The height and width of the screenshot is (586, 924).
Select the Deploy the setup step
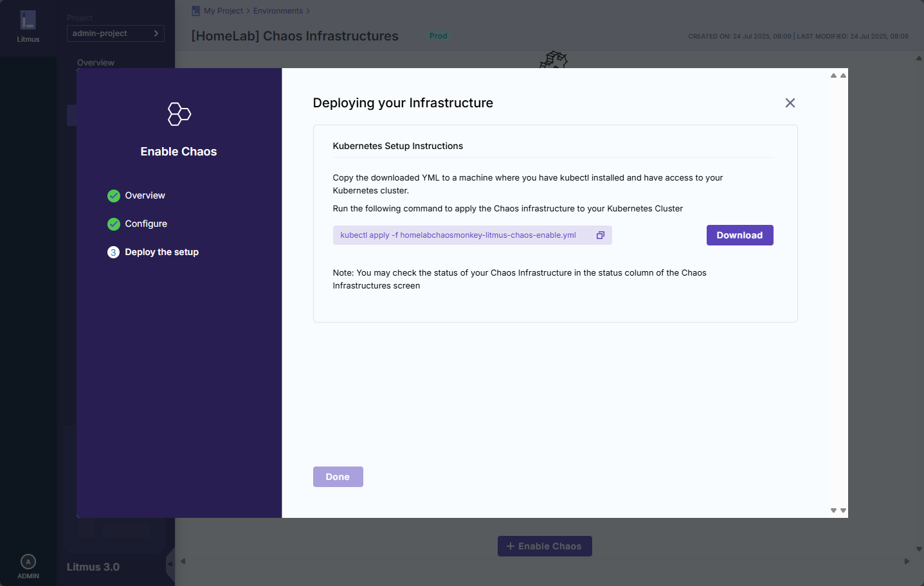click(x=161, y=253)
